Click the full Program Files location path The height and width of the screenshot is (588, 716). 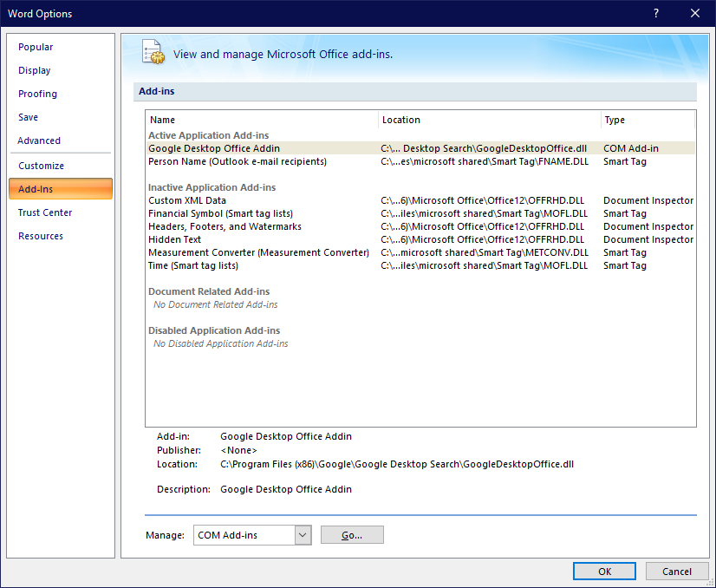coord(397,464)
